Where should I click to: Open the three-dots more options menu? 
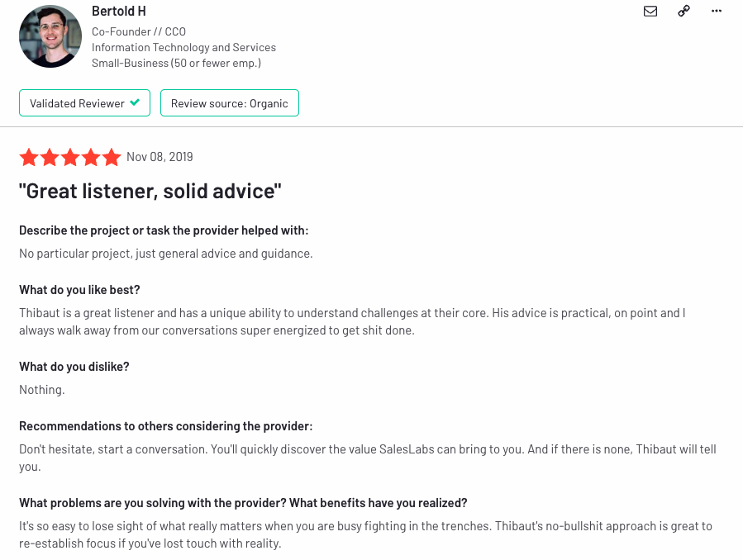click(717, 11)
